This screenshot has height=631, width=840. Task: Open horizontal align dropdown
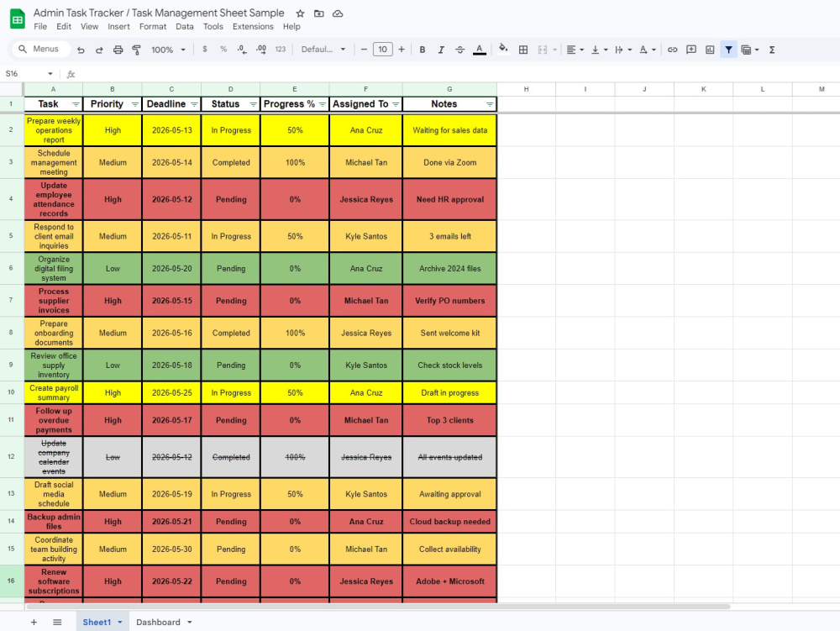tap(575, 50)
